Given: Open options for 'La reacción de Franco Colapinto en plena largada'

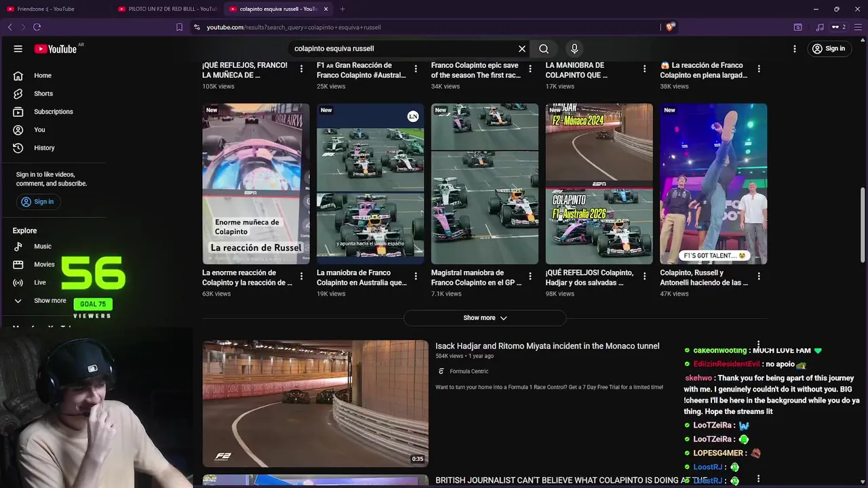Looking at the screenshot, I should click(759, 69).
